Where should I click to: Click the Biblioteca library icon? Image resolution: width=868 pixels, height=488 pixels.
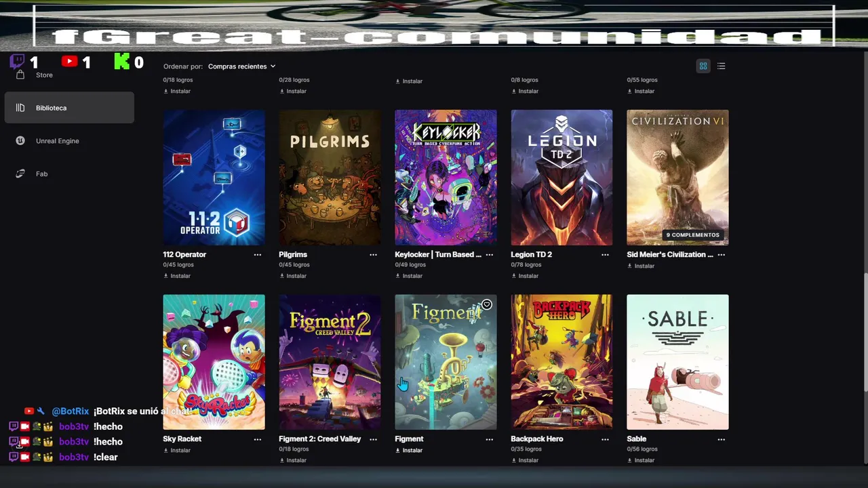tap(20, 108)
